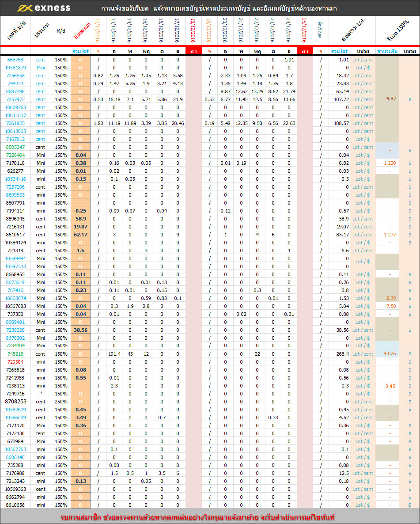Click the lot value 191.4
Image resolution: width=420 pixels, height=524 pixels.
click(114, 354)
